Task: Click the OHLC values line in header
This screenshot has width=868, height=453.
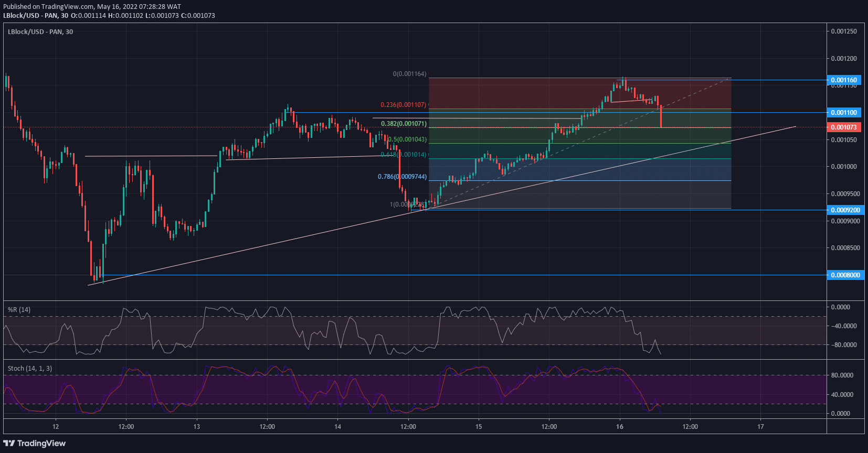Action: tap(143, 16)
